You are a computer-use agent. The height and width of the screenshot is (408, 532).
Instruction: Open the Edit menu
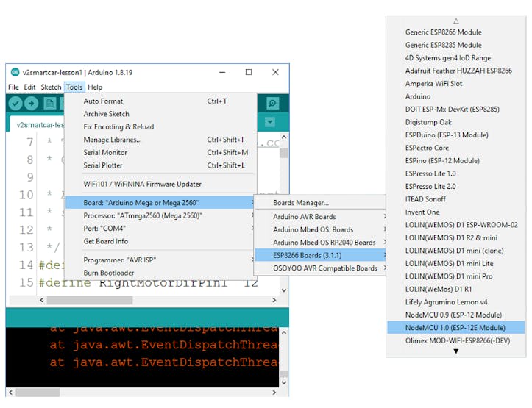tap(29, 87)
